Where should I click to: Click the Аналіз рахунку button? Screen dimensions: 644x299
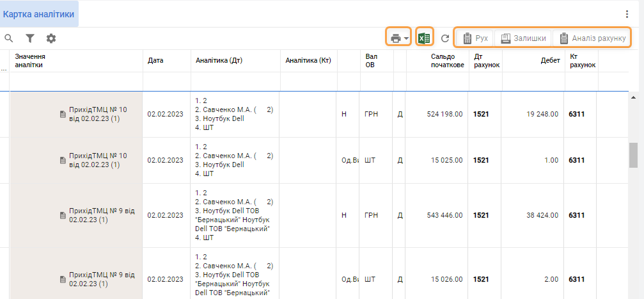(592, 38)
